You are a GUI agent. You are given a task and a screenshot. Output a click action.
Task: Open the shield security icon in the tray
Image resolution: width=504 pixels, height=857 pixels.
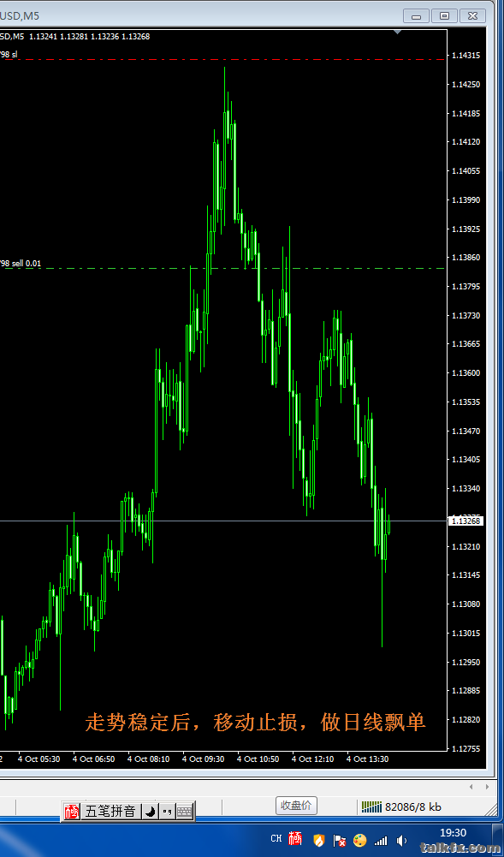pyautogui.click(x=319, y=840)
